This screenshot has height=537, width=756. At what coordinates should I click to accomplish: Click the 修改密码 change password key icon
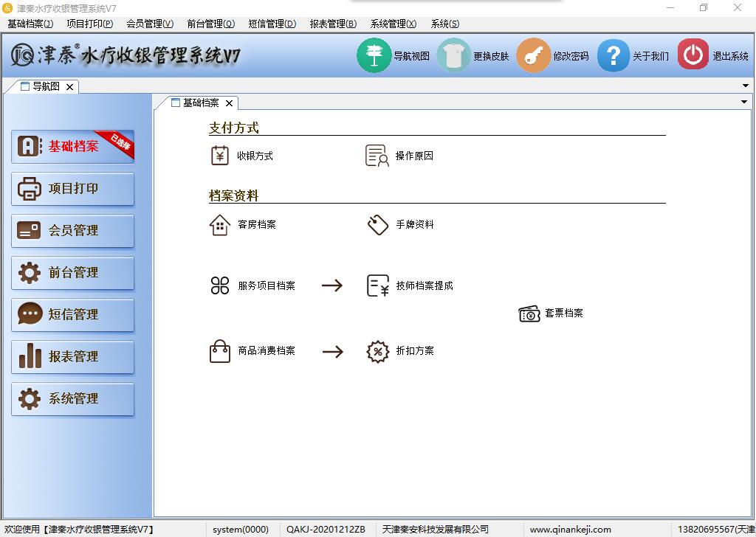pos(533,55)
